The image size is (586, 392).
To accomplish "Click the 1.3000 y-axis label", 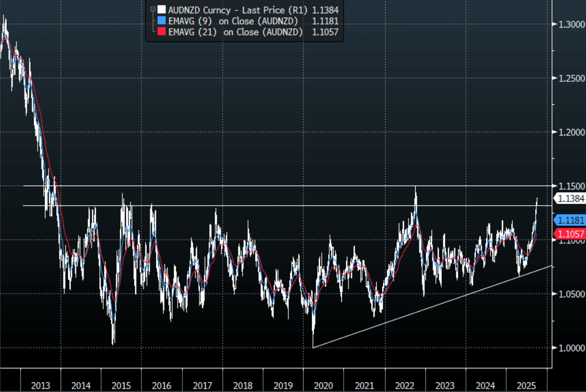I will 571,24.
